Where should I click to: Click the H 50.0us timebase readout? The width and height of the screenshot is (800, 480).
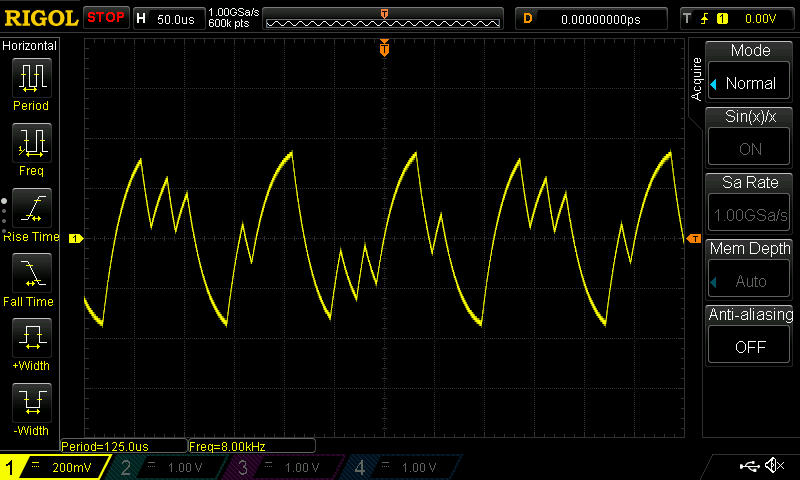pyautogui.click(x=167, y=19)
